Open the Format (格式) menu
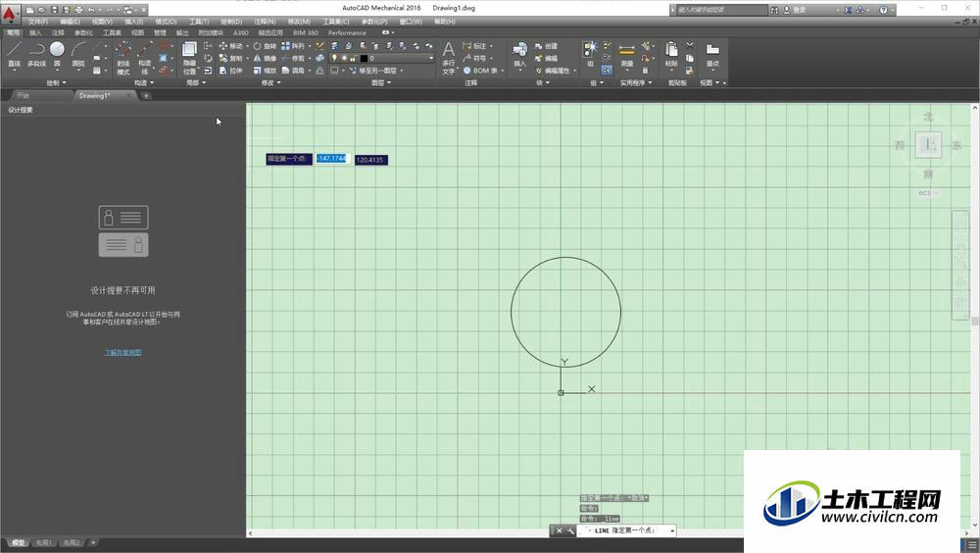The image size is (980, 553). coord(166,22)
